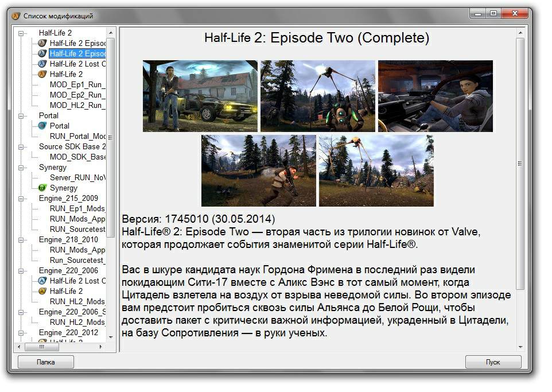Screen dimensions: 552x392
Task: Click the window title bar Half-Life icon
Action: (x=15, y=15)
